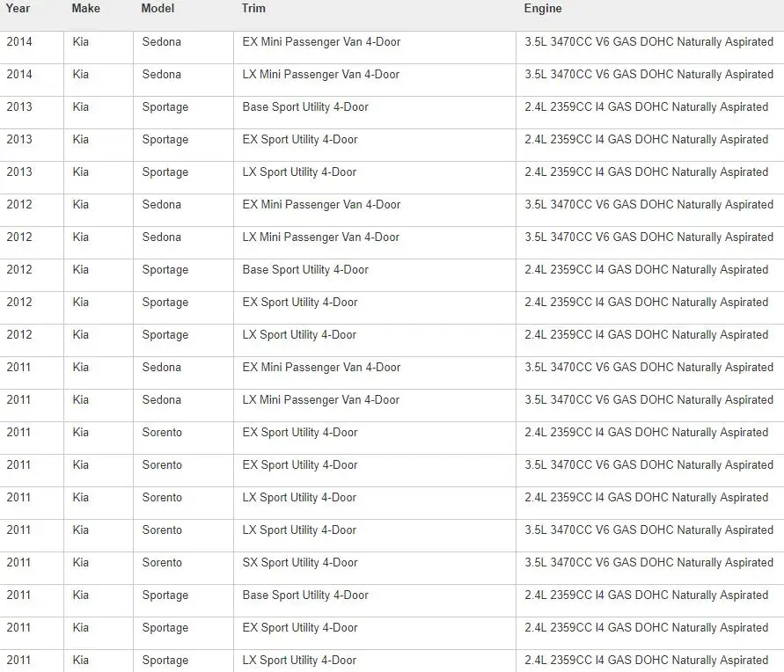The image size is (784, 672).
Task: Click the Year column header
Action: point(18,9)
